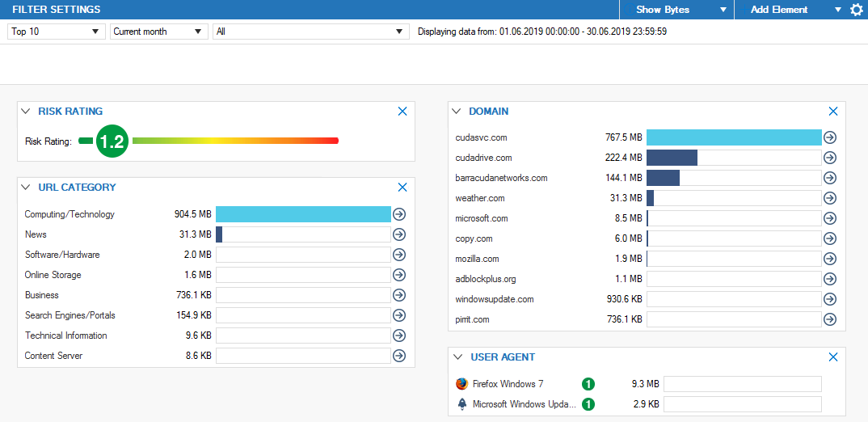The height and width of the screenshot is (422, 868).
Task: Open details arrow for Technical Information
Action: click(x=399, y=335)
